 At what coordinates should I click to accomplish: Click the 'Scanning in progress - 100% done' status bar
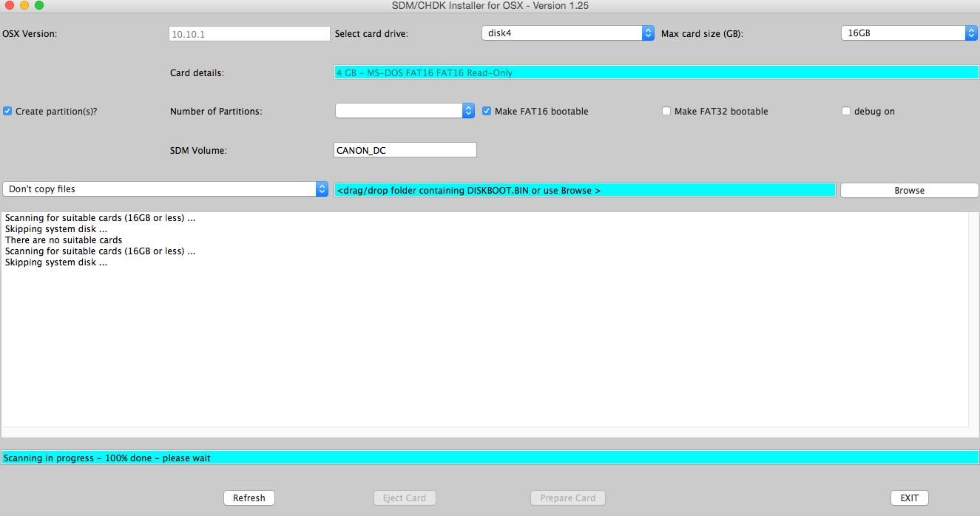[490, 458]
